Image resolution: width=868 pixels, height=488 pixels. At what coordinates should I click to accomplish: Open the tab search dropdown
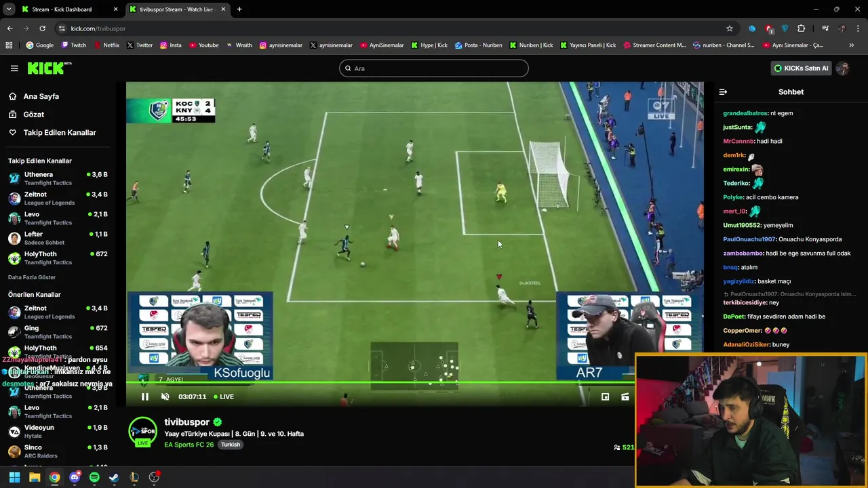9,9
